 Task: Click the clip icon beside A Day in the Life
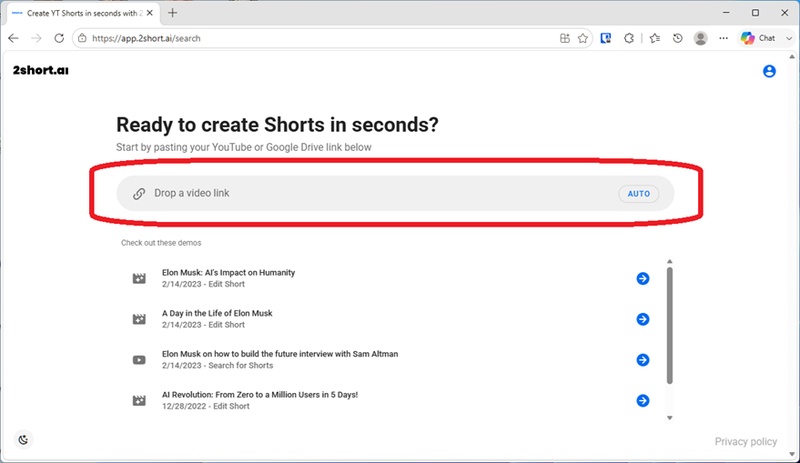(139, 319)
